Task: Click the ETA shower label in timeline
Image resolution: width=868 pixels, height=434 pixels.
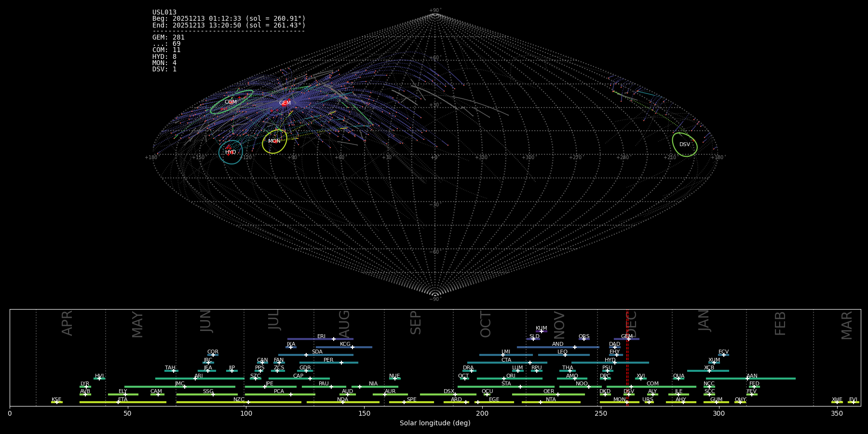Action: click(123, 400)
